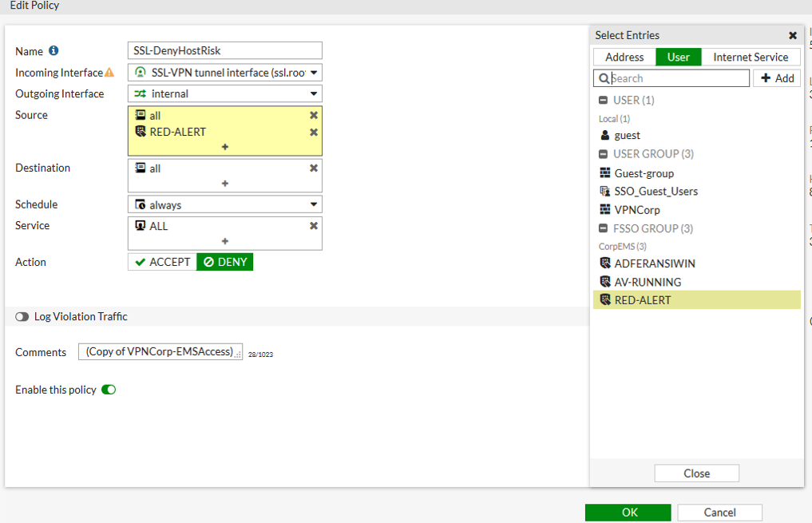Add a new Destination entry with plus
This screenshot has height=523, width=812.
pos(224,184)
